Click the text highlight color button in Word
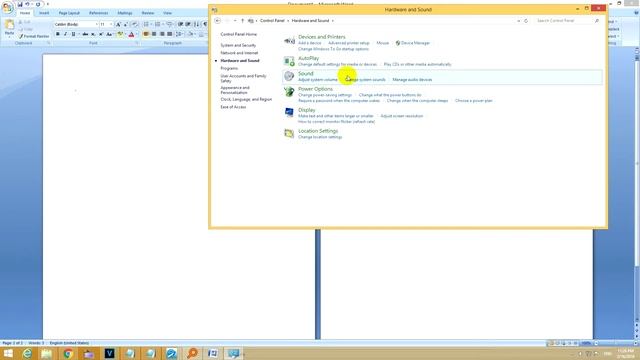The height and width of the screenshot is (360, 640). click(x=120, y=34)
